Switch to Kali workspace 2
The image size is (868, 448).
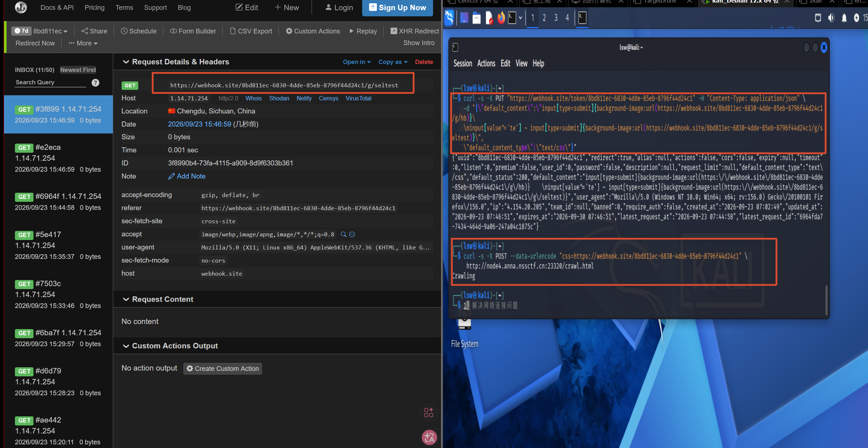[544, 18]
